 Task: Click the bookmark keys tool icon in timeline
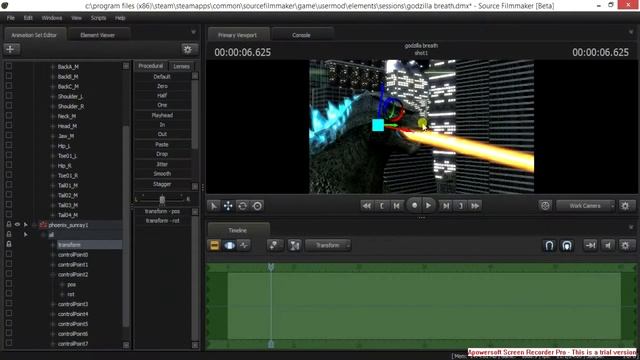click(275, 245)
